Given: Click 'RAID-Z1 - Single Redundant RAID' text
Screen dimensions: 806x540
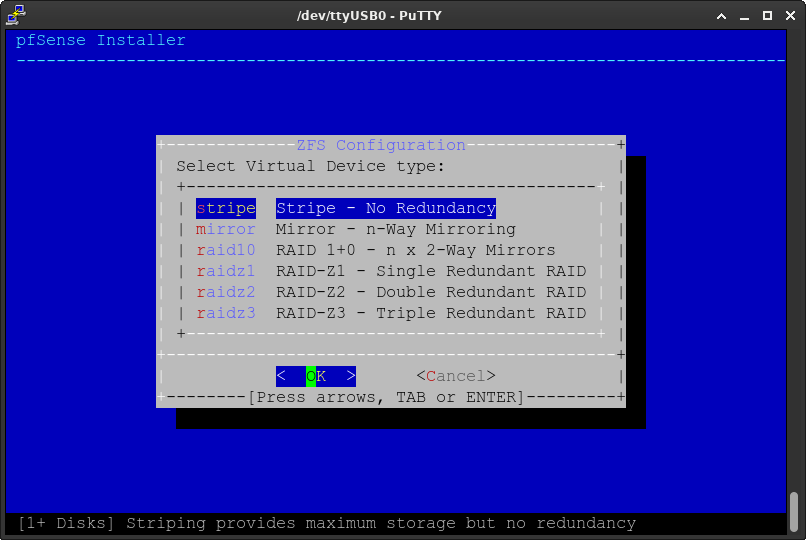Looking at the screenshot, I should pyautogui.click(x=431, y=271).
